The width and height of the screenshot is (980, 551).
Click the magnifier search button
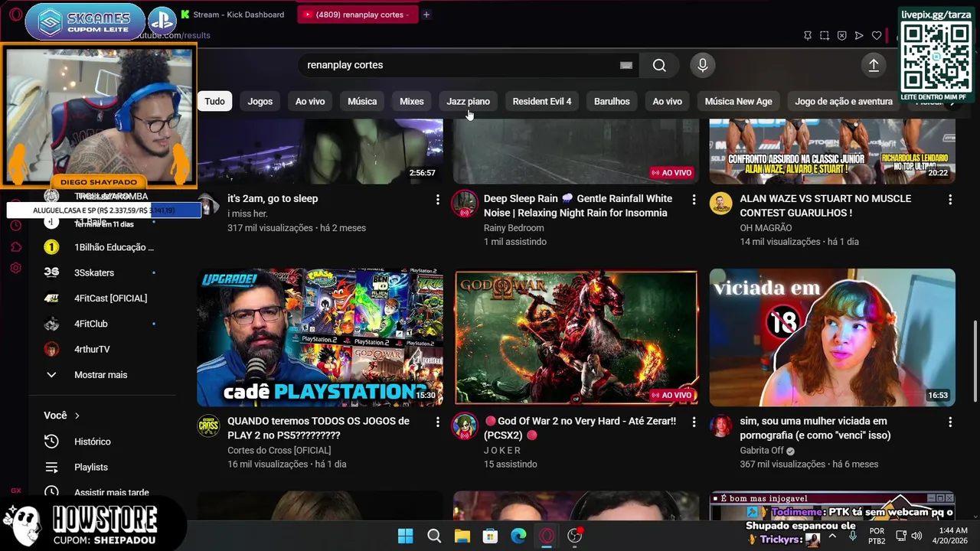659,65
